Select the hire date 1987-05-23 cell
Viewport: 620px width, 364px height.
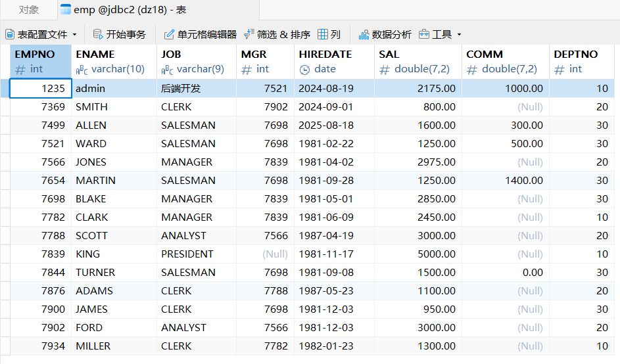(x=334, y=291)
